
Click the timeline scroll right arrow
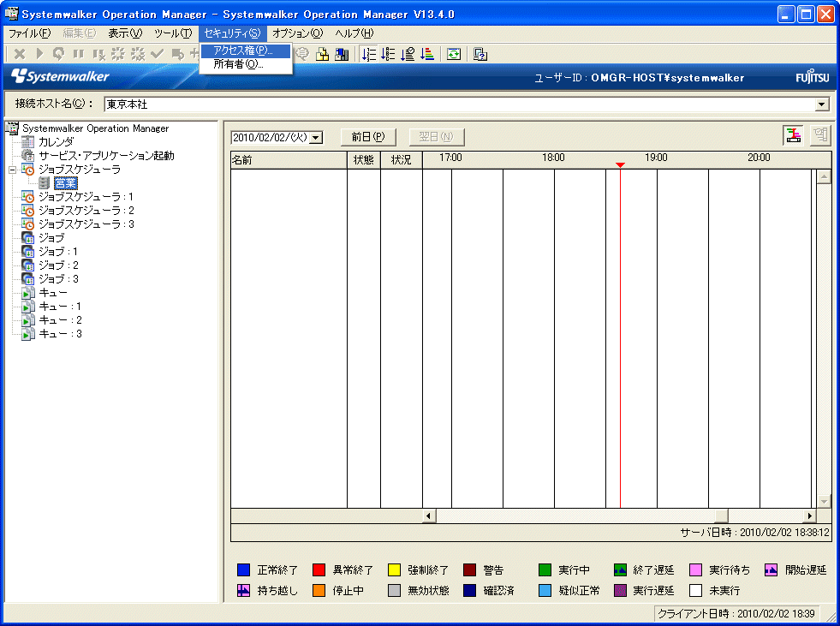click(x=809, y=516)
